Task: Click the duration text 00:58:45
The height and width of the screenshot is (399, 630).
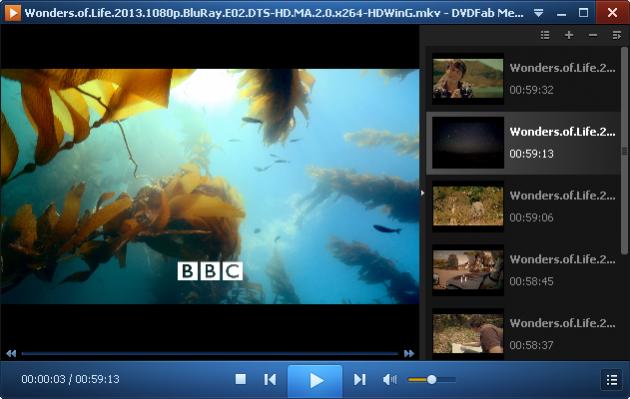Action: pos(532,281)
